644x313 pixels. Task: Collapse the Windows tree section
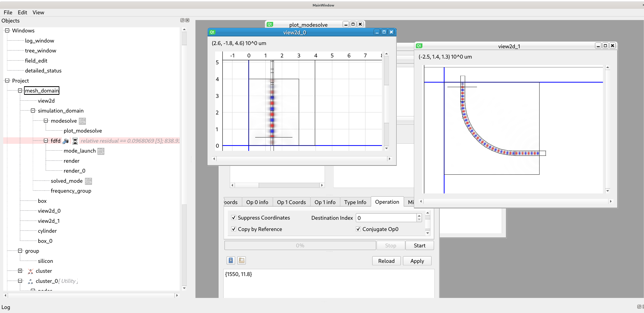(x=7, y=31)
